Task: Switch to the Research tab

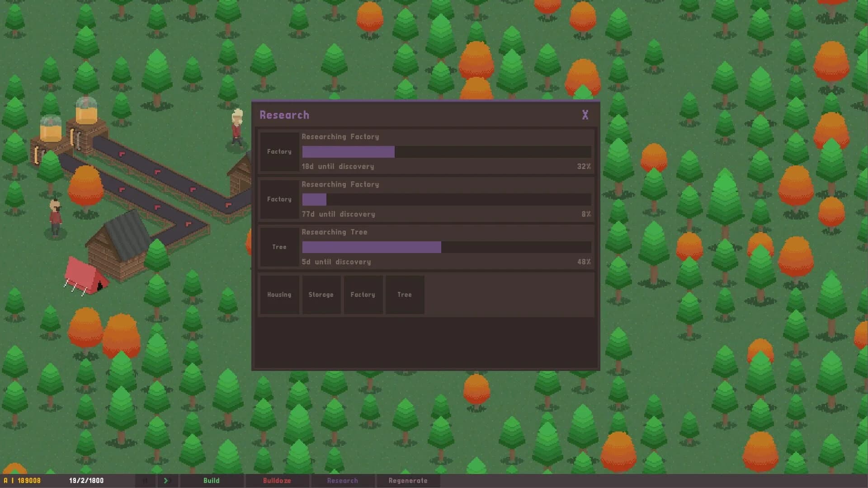Action: pyautogui.click(x=342, y=480)
